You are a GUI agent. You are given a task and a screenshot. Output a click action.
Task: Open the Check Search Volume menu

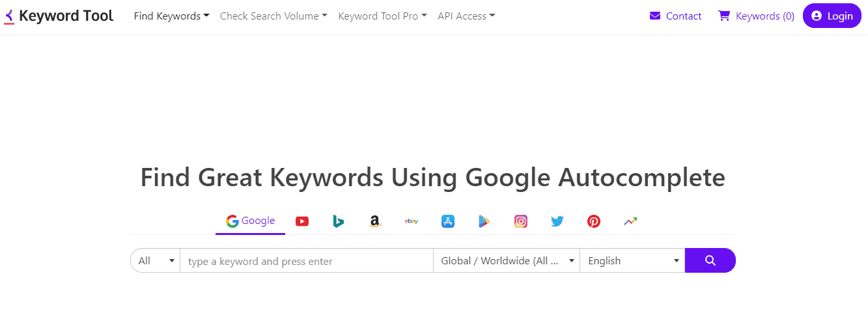pyautogui.click(x=273, y=16)
